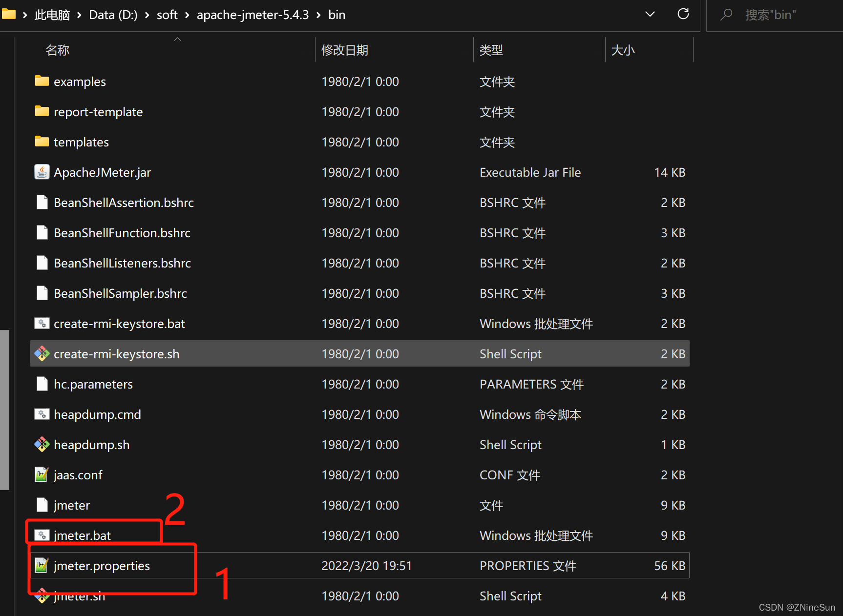843x616 pixels.
Task: Click the CONF 文件 type cell
Action: (510, 475)
